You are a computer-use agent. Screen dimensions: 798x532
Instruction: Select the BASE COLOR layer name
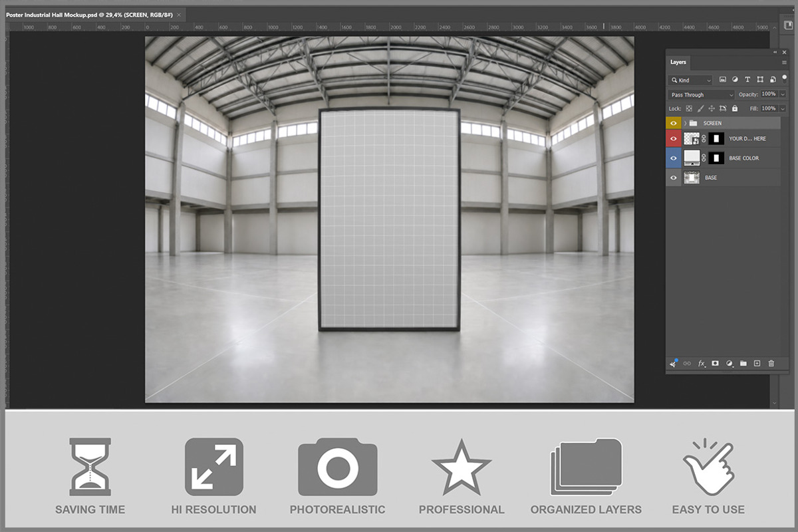pyautogui.click(x=743, y=158)
